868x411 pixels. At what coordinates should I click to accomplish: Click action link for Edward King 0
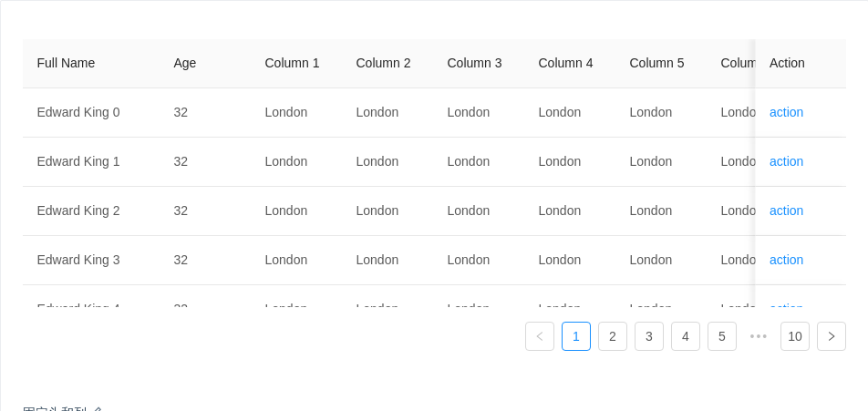[x=786, y=112]
